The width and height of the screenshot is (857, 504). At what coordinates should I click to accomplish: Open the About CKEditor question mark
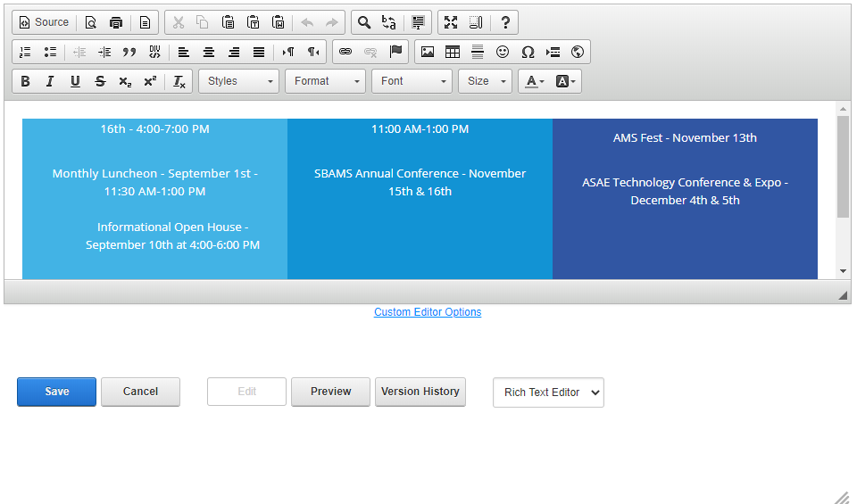505,22
